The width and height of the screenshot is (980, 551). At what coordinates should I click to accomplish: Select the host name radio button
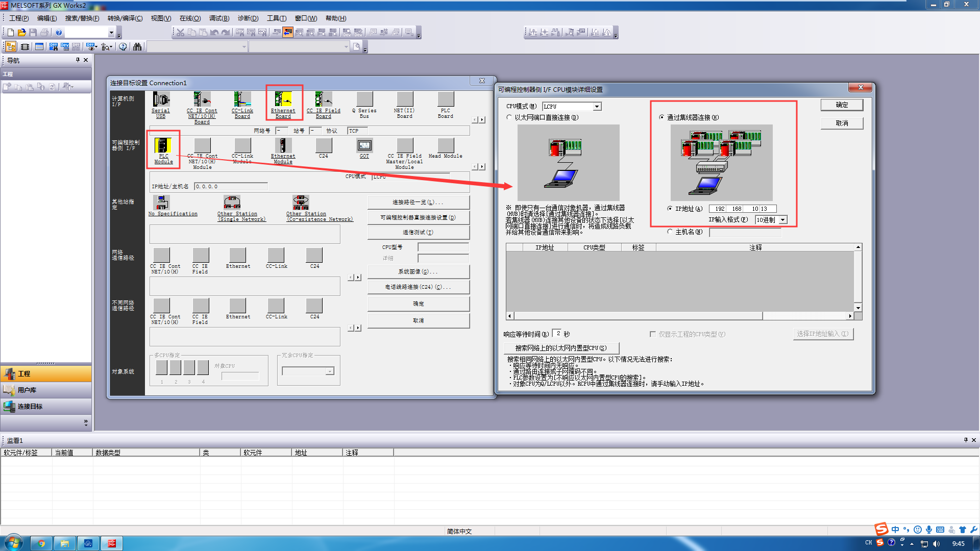670,232
